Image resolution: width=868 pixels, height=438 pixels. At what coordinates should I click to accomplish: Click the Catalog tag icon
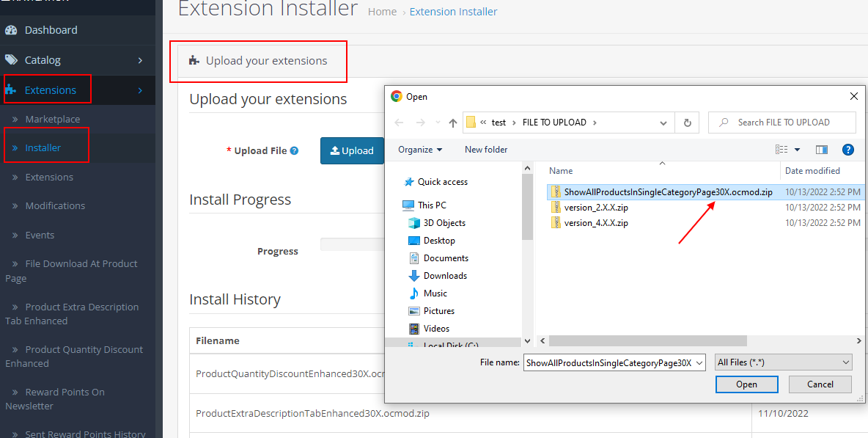tap(11, 60)
